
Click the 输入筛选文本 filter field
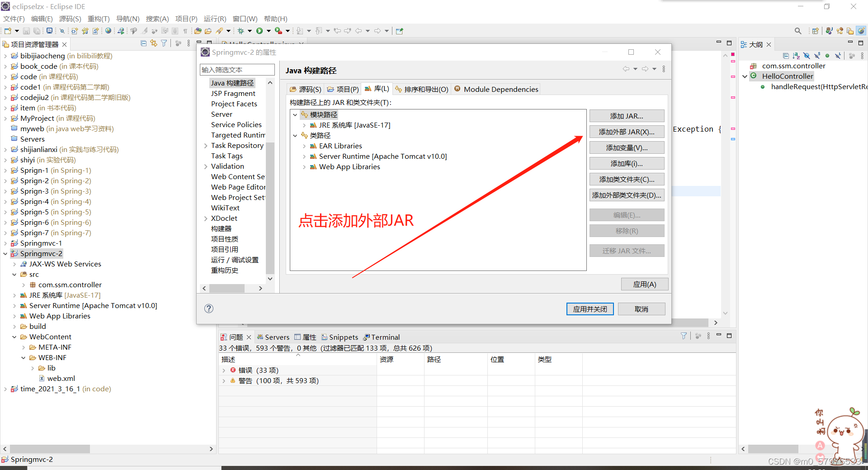click(x=237, y=70)
